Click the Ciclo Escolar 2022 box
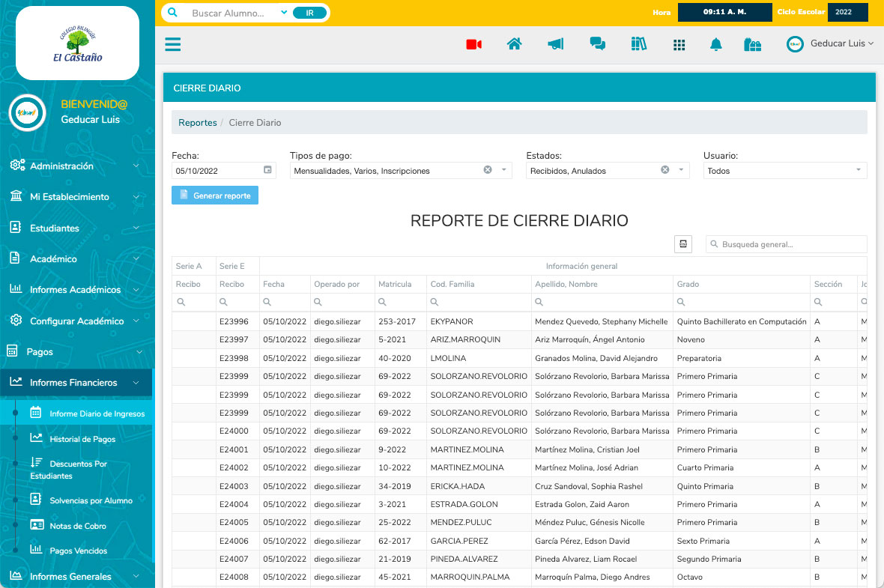The image size is (884, 588). click(848, 12)
